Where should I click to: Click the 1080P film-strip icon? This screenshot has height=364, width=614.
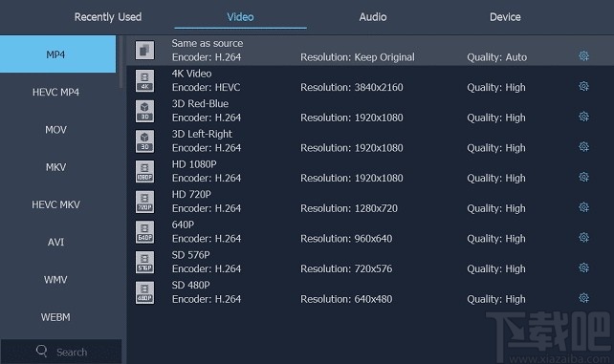(144, 171)
